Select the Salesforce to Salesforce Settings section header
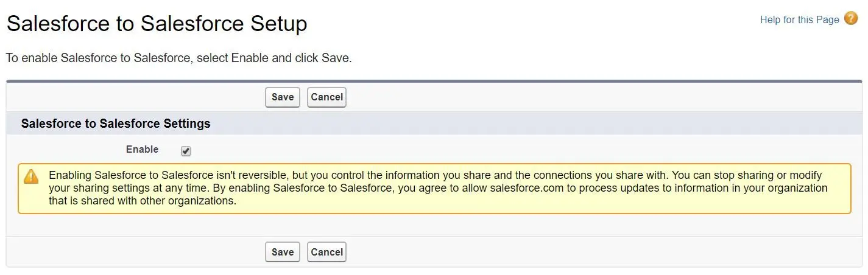Image resolution: width=868 pixels, height=275 pixels. (116, 124)
